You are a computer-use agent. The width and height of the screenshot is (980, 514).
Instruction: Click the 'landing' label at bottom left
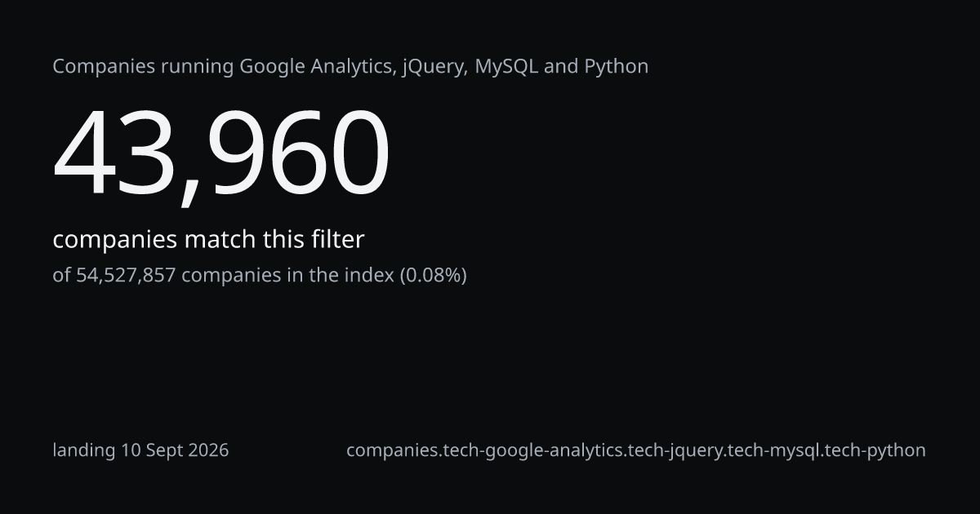coord(84,450)
